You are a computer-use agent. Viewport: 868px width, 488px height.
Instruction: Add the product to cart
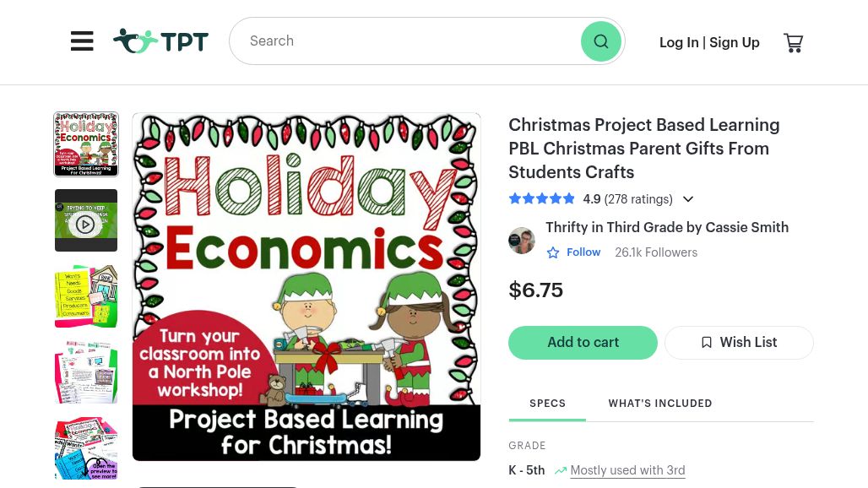[583, 342]
